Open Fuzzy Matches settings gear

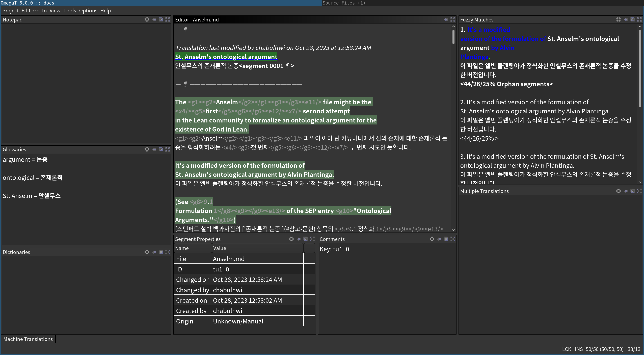[618, 19]
